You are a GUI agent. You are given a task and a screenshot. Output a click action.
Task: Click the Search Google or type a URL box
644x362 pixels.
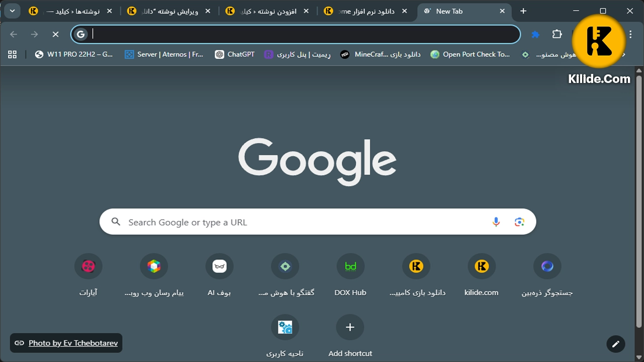tap(318, 222)
